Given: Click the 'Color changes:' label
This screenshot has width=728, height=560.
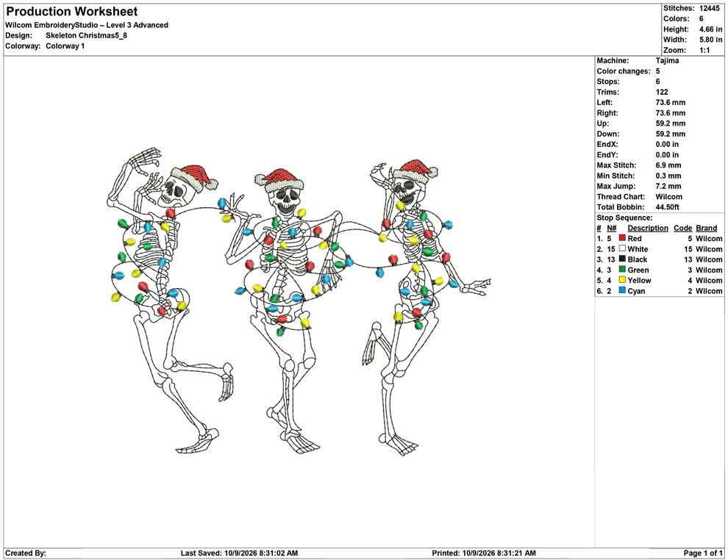Looking at the screenshot, I should pos(624,71).
